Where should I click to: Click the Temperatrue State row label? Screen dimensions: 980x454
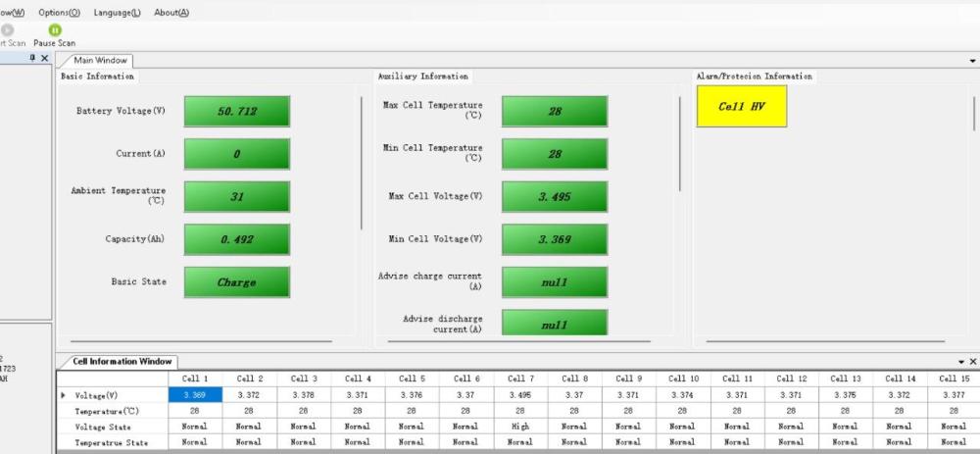112,443
